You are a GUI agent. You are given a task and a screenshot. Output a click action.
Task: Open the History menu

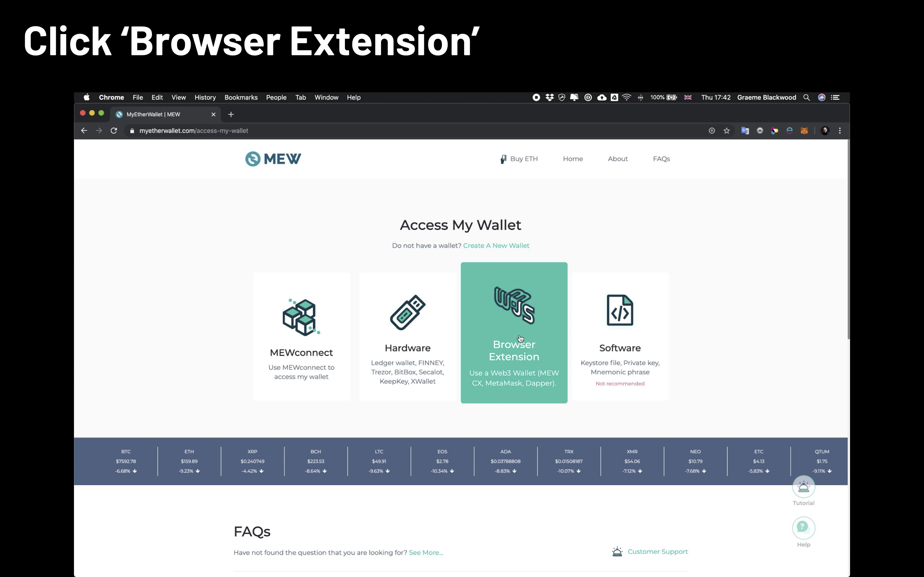205,97
